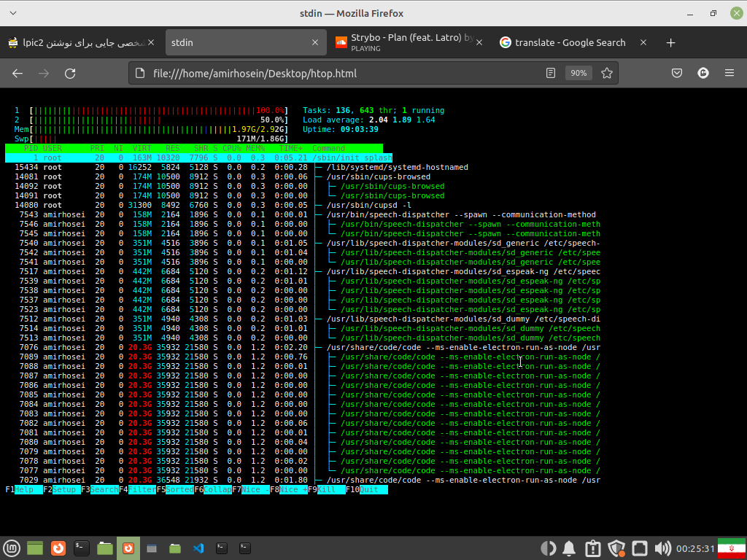Reset the 90% zoom level

click(x=578, y=74)
